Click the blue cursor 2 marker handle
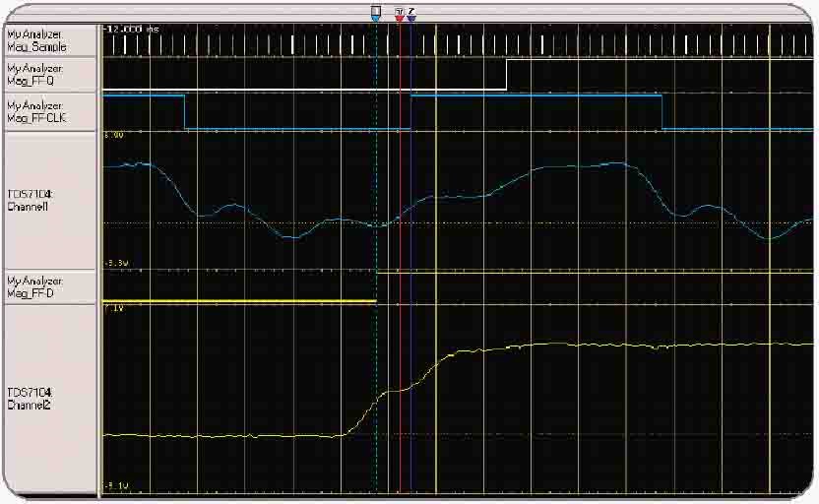 [411, 14]
